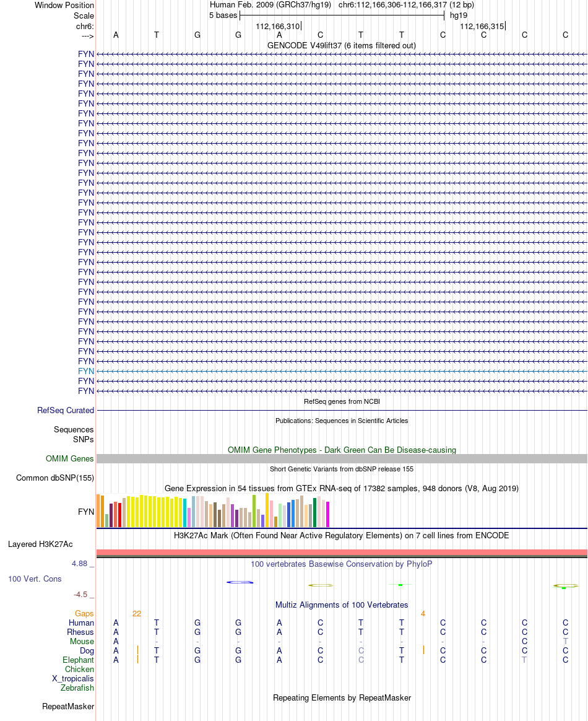Viewport: 588px width, 721px height.
Task: Select the Dog alignment row label
Action: pyautogui.click(x=87, y=650)
